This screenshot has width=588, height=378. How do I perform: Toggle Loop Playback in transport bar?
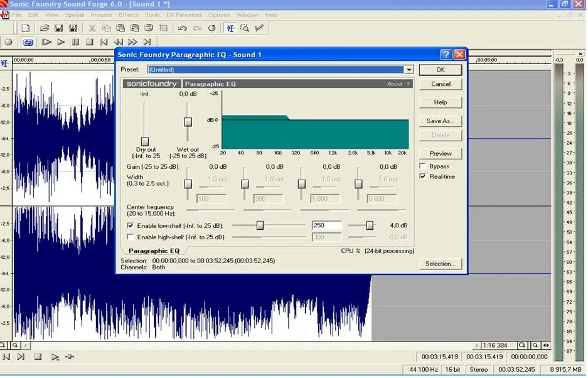(x=28, y=43)
